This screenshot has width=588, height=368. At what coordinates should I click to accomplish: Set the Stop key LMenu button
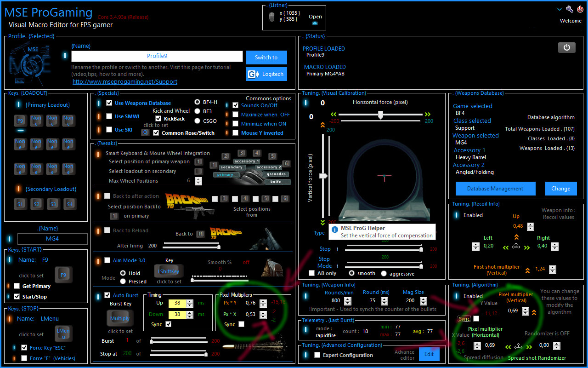click(x=63, y=333)
